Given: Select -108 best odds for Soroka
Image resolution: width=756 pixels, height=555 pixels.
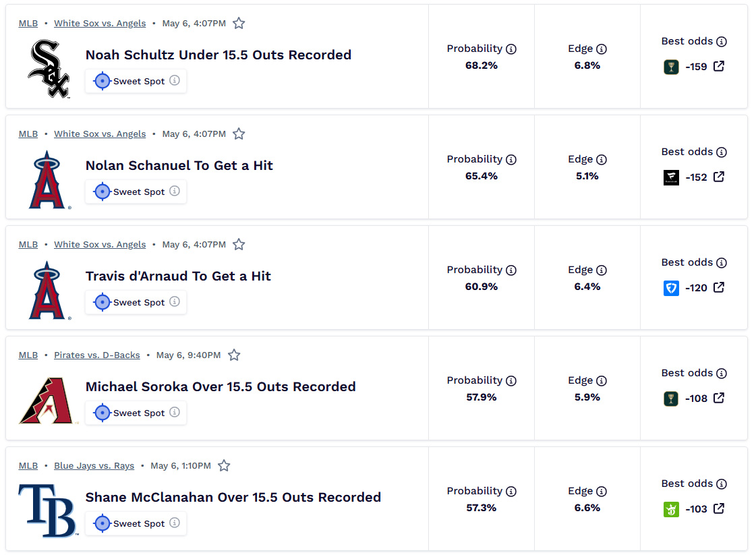Looking at the screenshot, I should pyautogui.click(x=696, y=399).
